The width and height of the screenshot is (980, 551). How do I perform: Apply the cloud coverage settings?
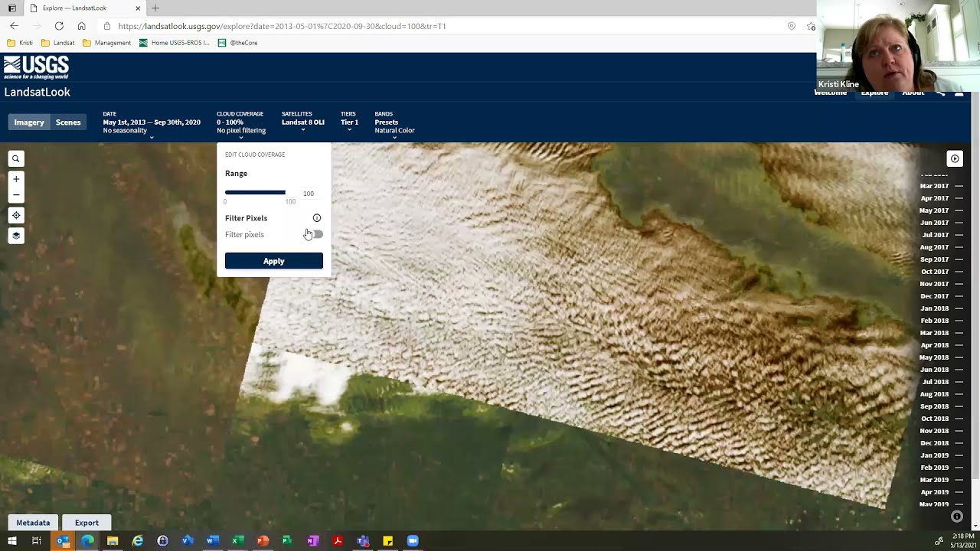point(274,261)
